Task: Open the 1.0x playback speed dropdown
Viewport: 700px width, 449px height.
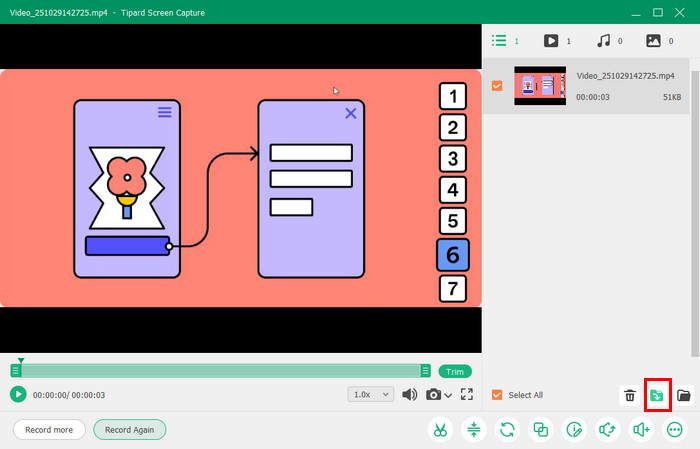Action: coord(371,395)
